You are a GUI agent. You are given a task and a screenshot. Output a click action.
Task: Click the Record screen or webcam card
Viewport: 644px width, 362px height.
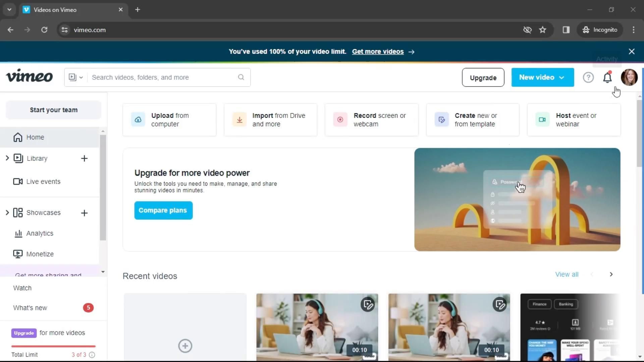coord(371,120)
